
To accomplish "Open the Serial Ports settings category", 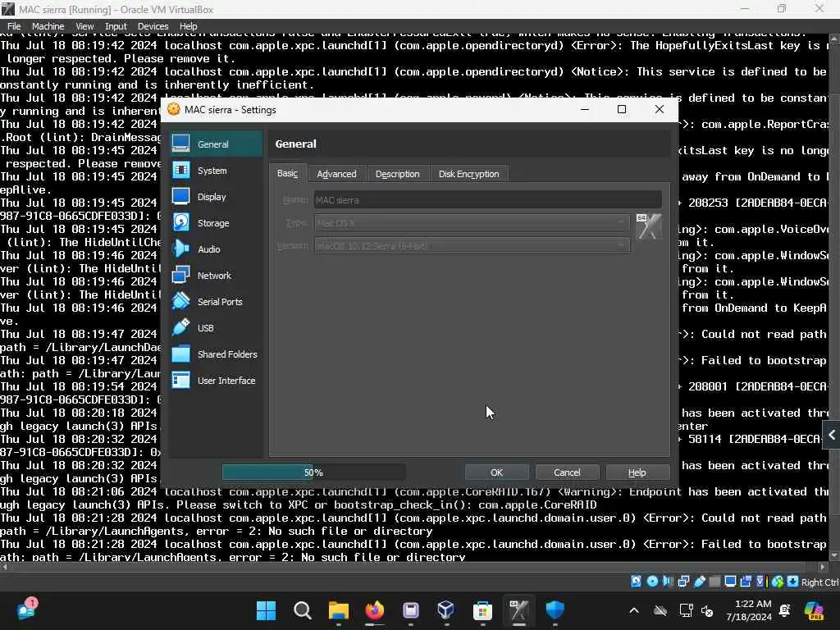I will 217,302.
